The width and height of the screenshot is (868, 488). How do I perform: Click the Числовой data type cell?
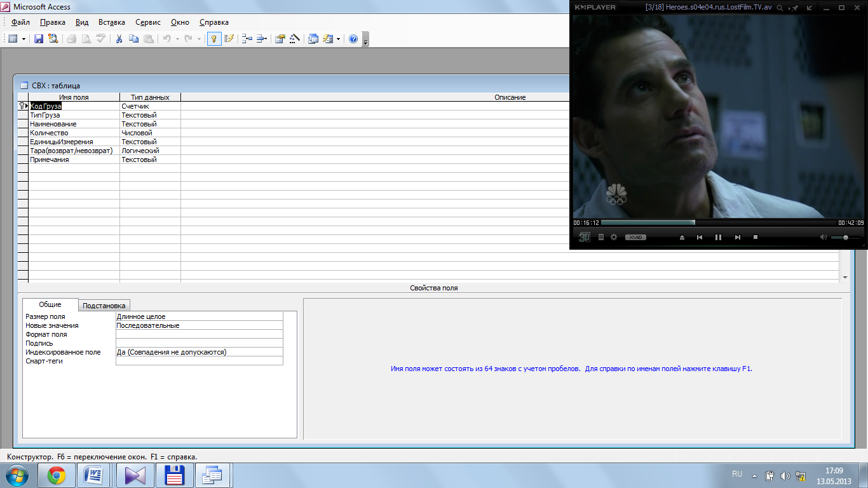coord(150,133)
